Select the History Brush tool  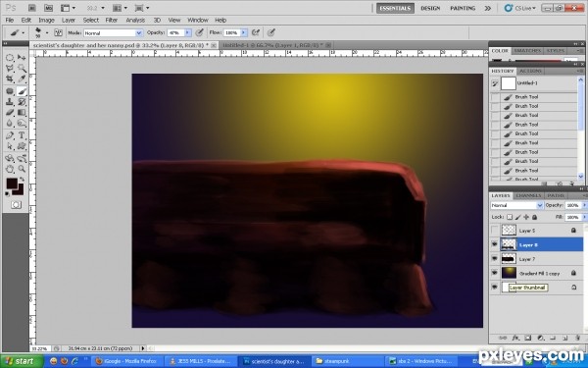22,102
